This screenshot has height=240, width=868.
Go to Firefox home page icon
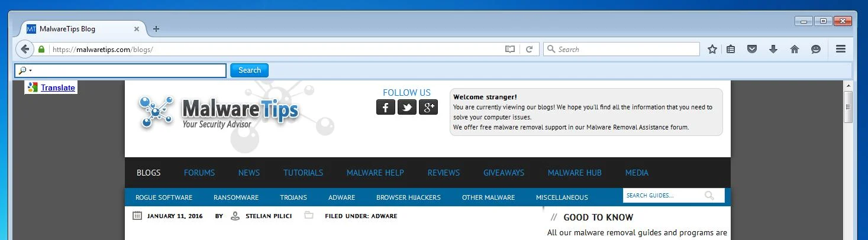pyautogui.click(x=795, y=50)
